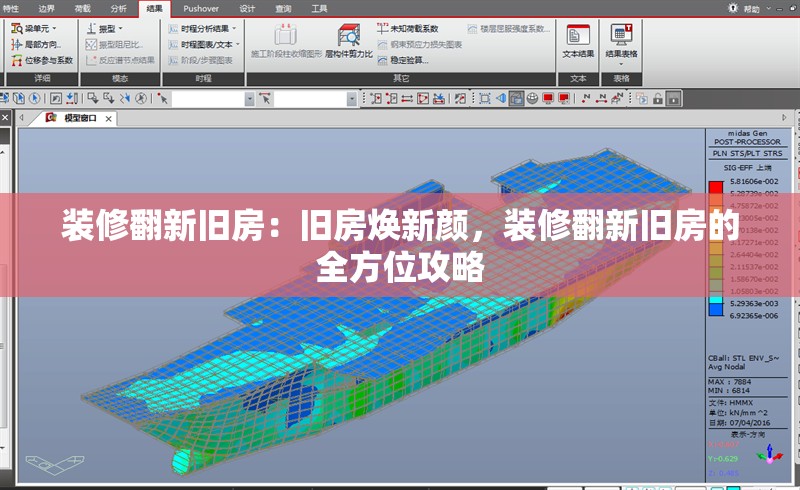This screenshot has height=490, width=800.
Task: Switch to the 边界 ribbon tab
Action: click(x=46, y=8)
